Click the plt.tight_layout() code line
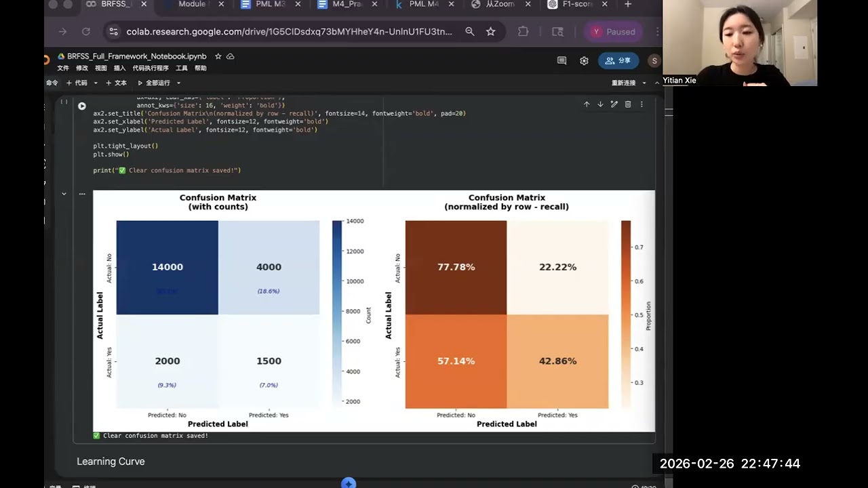868x488 pixels. pos(125,146)
